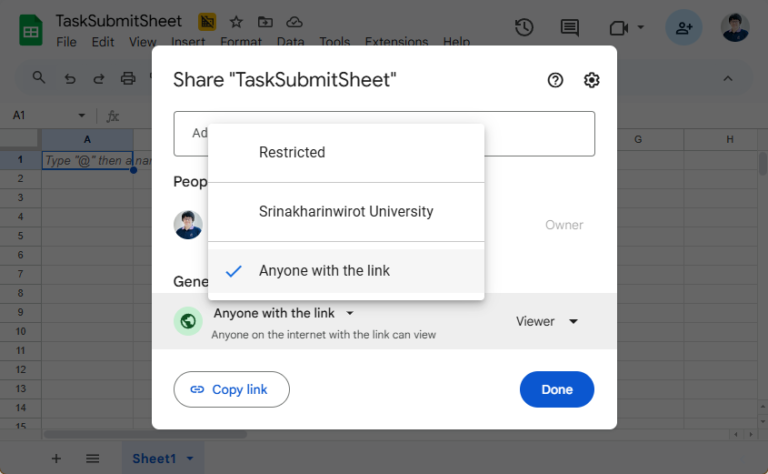Click the TaskSubmitSheet document title
The image size is (768, 474).
[119, 21]
